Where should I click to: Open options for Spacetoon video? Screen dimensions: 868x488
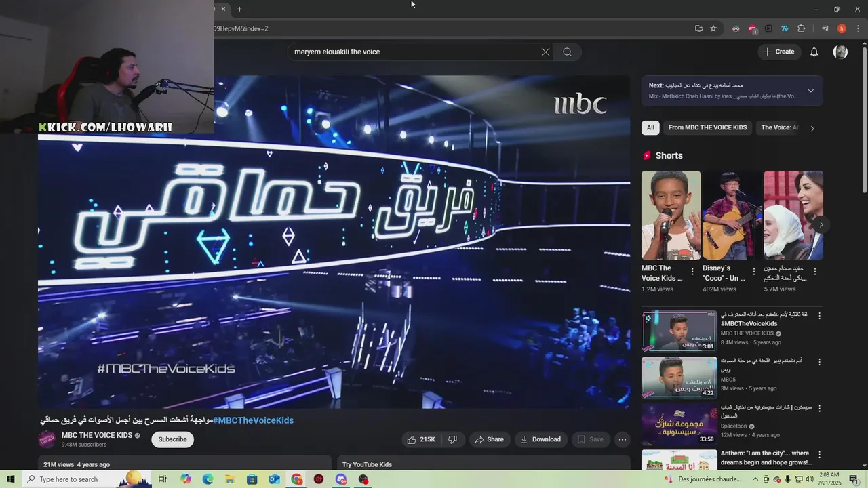[819, 408]
